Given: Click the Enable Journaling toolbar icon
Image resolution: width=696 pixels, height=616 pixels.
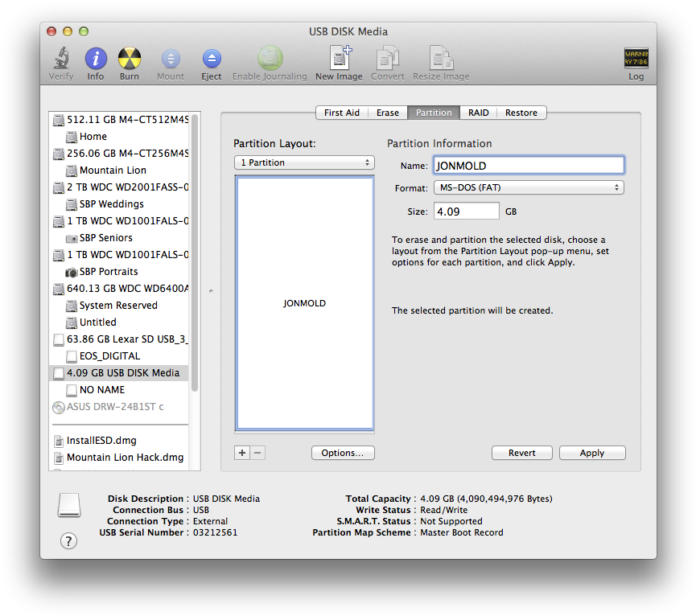Looking at the screenshot, I should pos(270,59).
